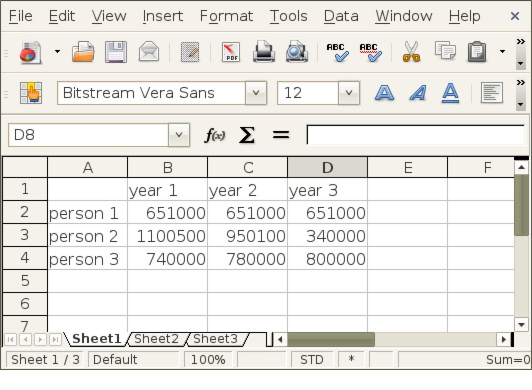This screenshot has height=390, width=532.
Task: Switch to Sheet2 tab
Action: (x=156, y=339)
